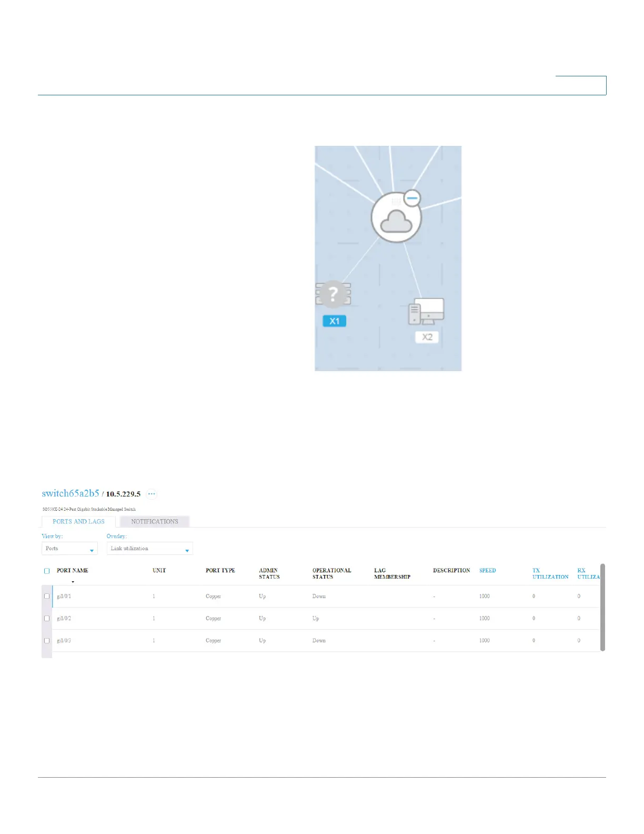
Task: Check the gi1/0/2 row checkbox
Action: point(47,618)
